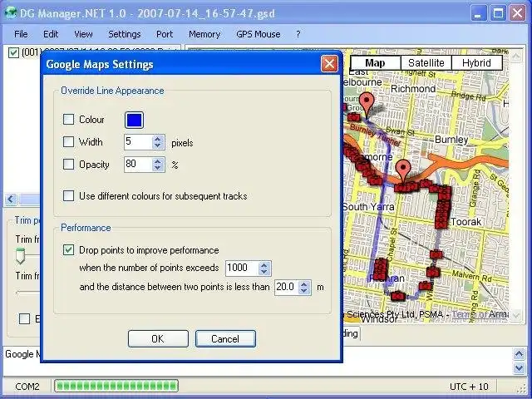
Task: Click the COM2 status bar entry
Action: (27, 387)
